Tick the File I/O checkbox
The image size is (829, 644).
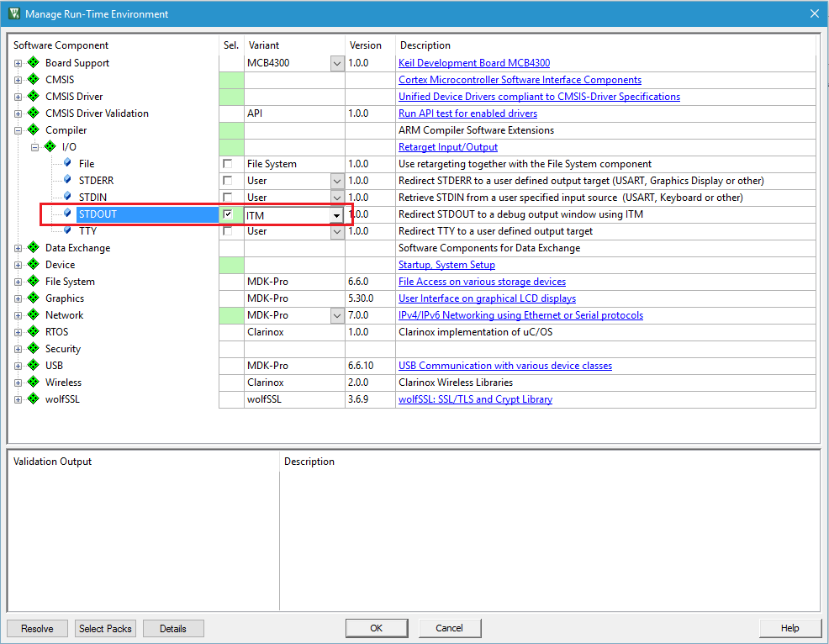(x=228, y=164)
